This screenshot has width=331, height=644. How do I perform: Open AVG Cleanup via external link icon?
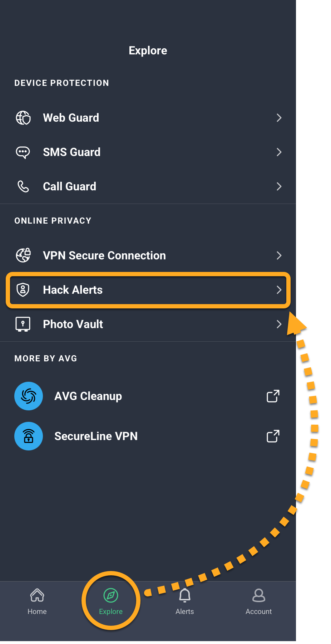(x=273, y=396)
